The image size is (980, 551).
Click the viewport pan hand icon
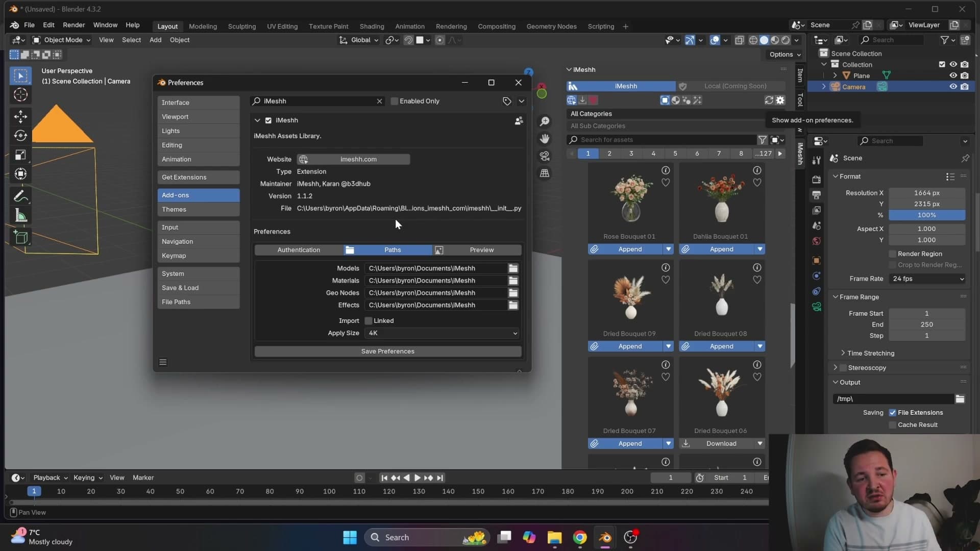tap(545, 139)
